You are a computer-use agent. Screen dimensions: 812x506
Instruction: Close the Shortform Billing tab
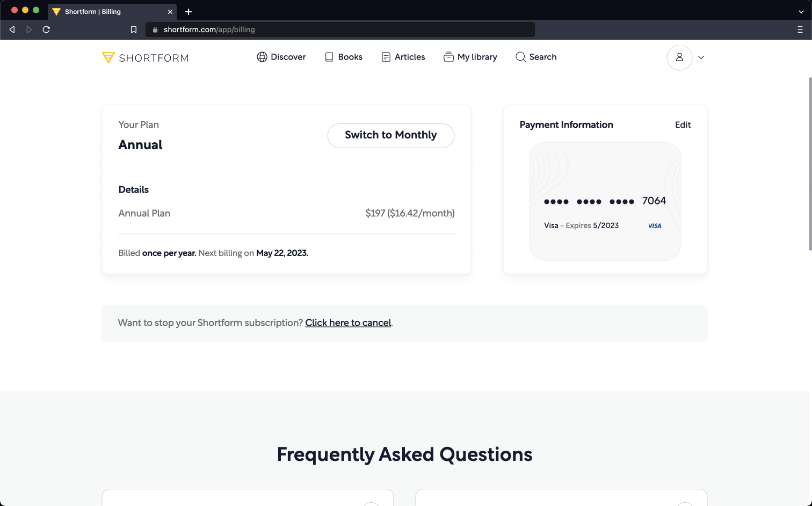tap(170, 12)
